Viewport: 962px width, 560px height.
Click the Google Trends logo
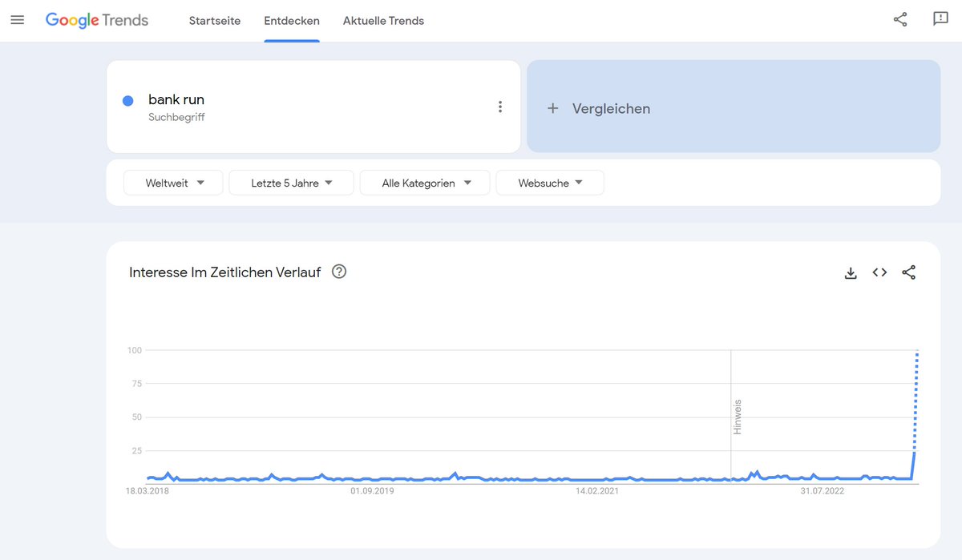[97, 21]
